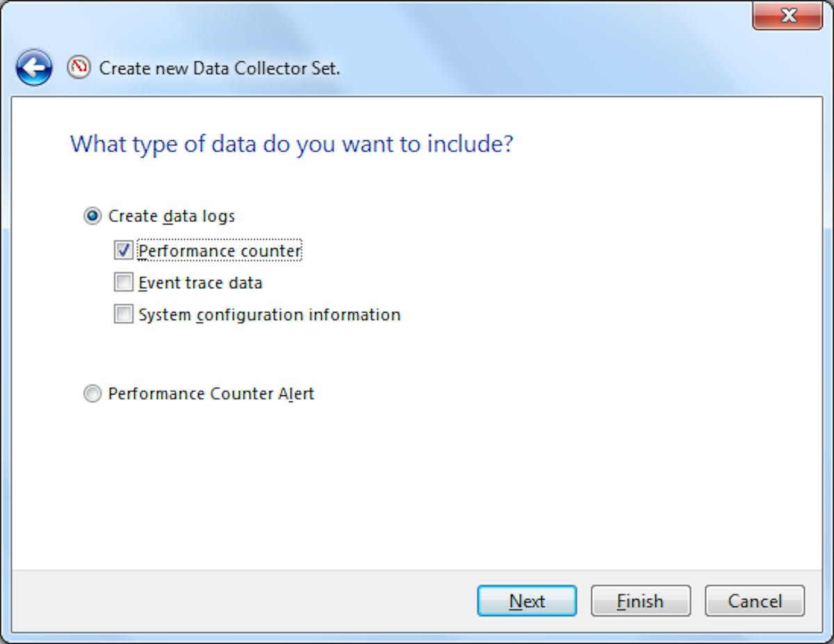This screenshot has height=644, width=834.
Task: Check System configuration information
Action: pyautogui.click(x=124, y=314)
